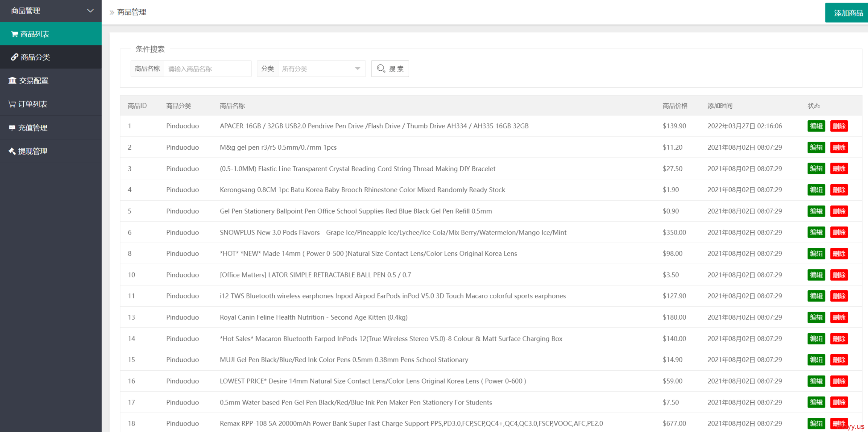Screen dimensions: 868x432
Task: Collapse the 商品管理 sidebar section chevron
Action: pyautogui.click(x=90, y=11)
